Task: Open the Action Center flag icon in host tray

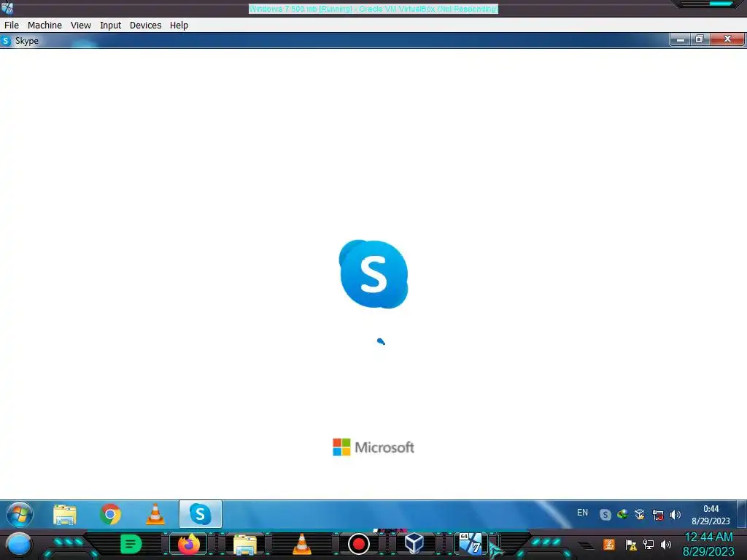Action: coord(631,545)
